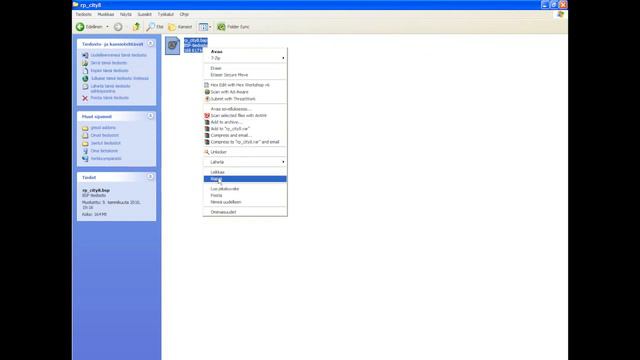640x360 pixels.
Task: Click rename this file task icon
Action: pyautogui.click(x=85, y=55)
